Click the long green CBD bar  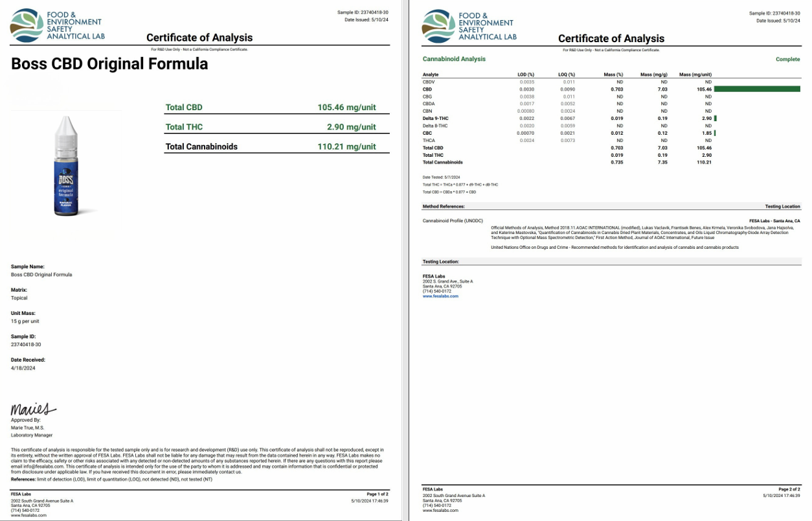point(756,89)
